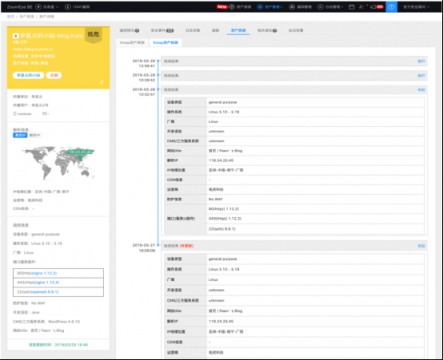Select the inactive IP toggle above world map

click(35, 135)
